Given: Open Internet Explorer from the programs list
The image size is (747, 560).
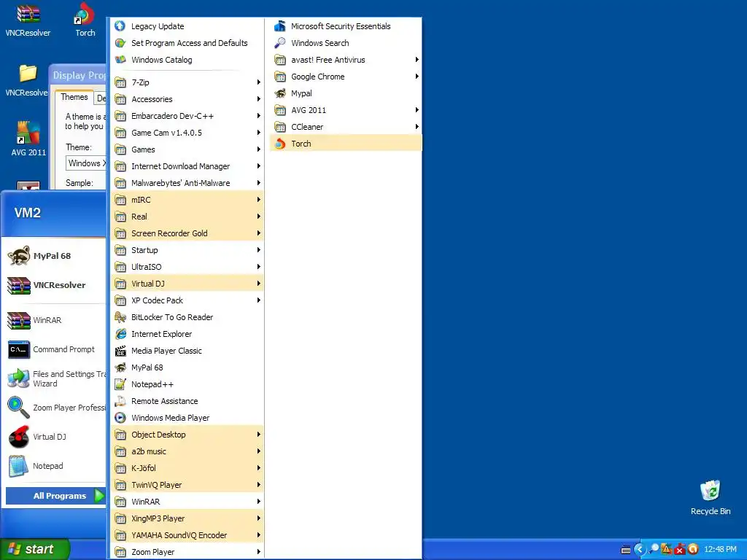Looking at the screenshot, I should coord(187,334).
